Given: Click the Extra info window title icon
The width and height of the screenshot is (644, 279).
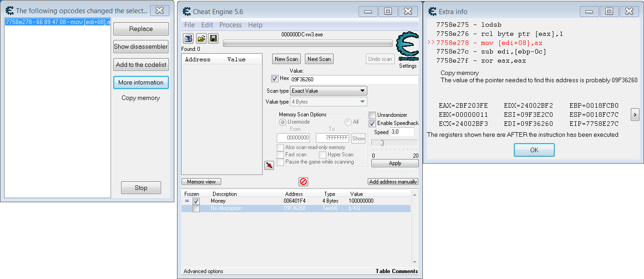Looking at the screenshot, I should click(431, 11).
